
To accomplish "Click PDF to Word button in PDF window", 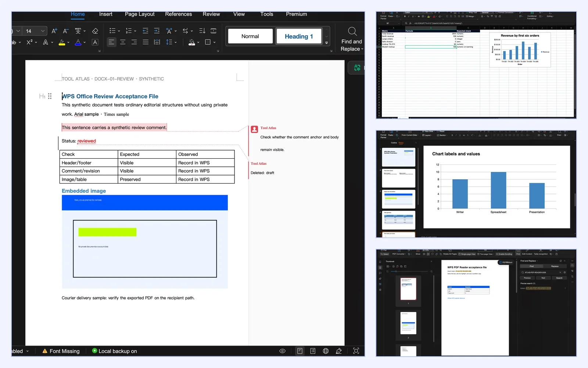I will 505,262.
